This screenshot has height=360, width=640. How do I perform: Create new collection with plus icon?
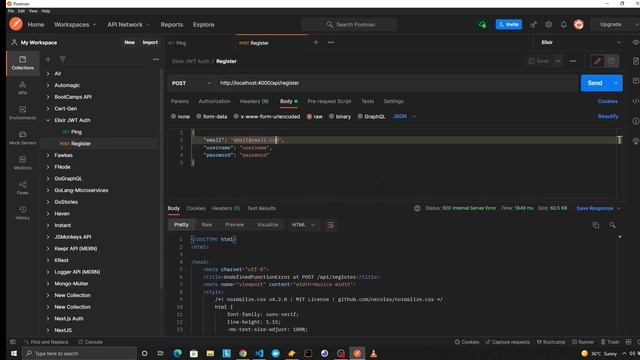pyautogui.click(x=48, y=60)
